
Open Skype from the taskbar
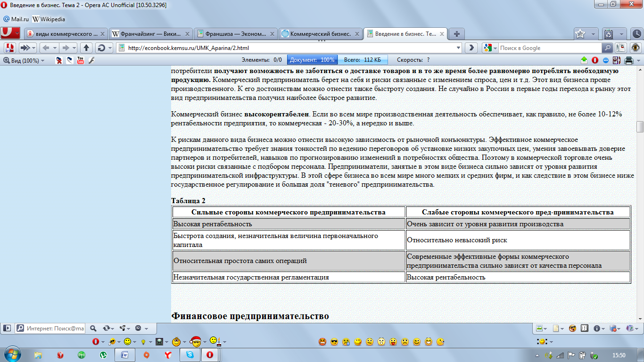click(190, 354)
